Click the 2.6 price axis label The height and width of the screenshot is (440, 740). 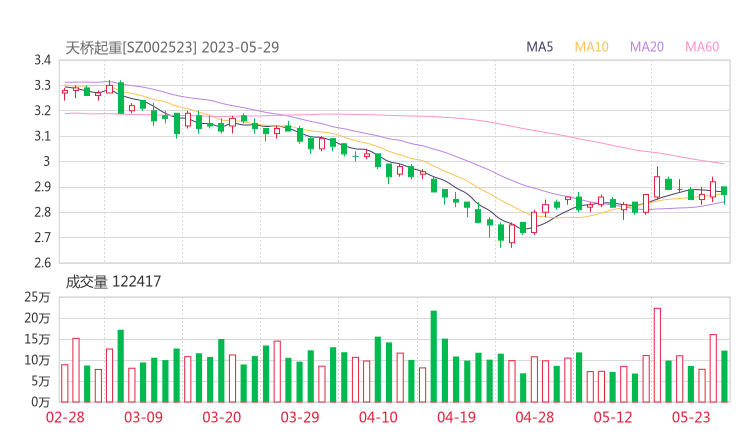coord(42,263)
